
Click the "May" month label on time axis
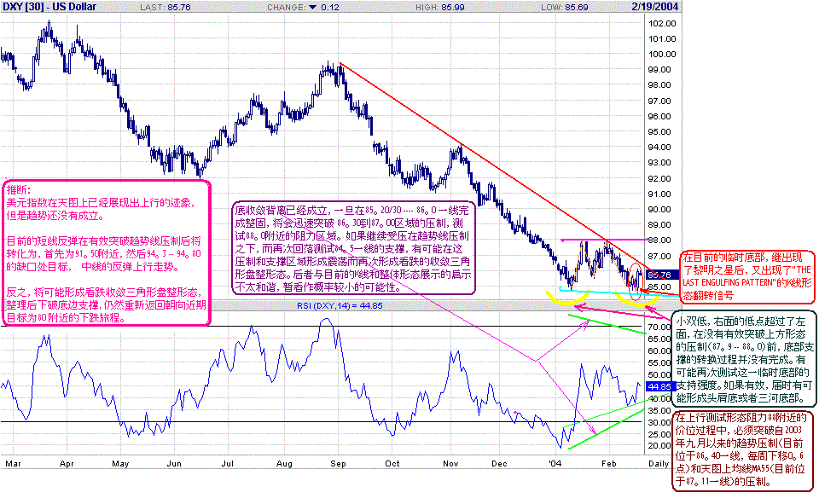(x=120, y=464)
